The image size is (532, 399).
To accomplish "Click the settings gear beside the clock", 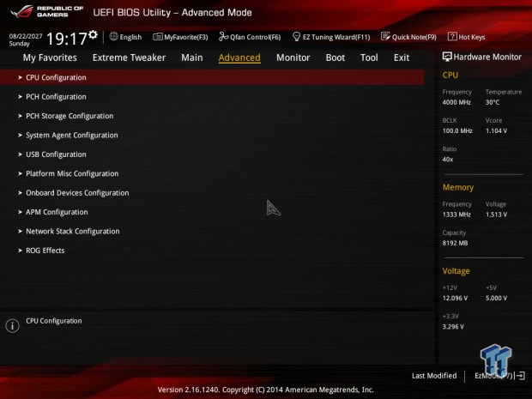I will point(93,34).
